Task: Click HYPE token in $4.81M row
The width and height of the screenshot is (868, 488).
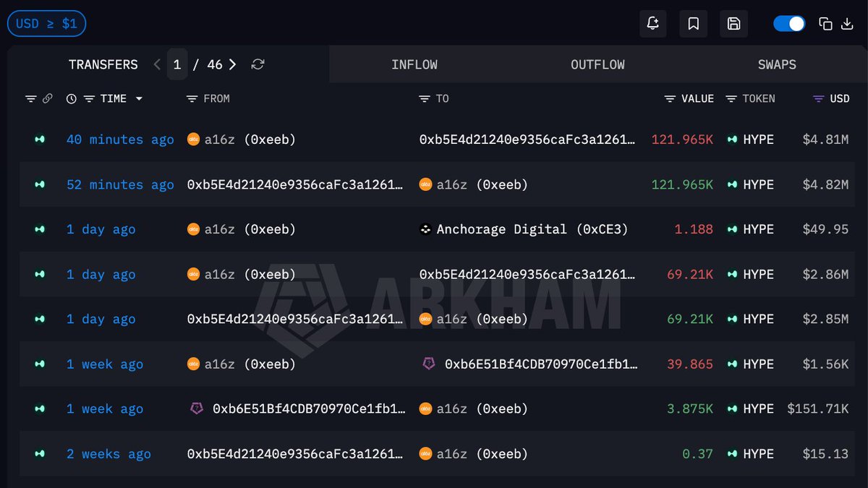Action: (758, 140)
